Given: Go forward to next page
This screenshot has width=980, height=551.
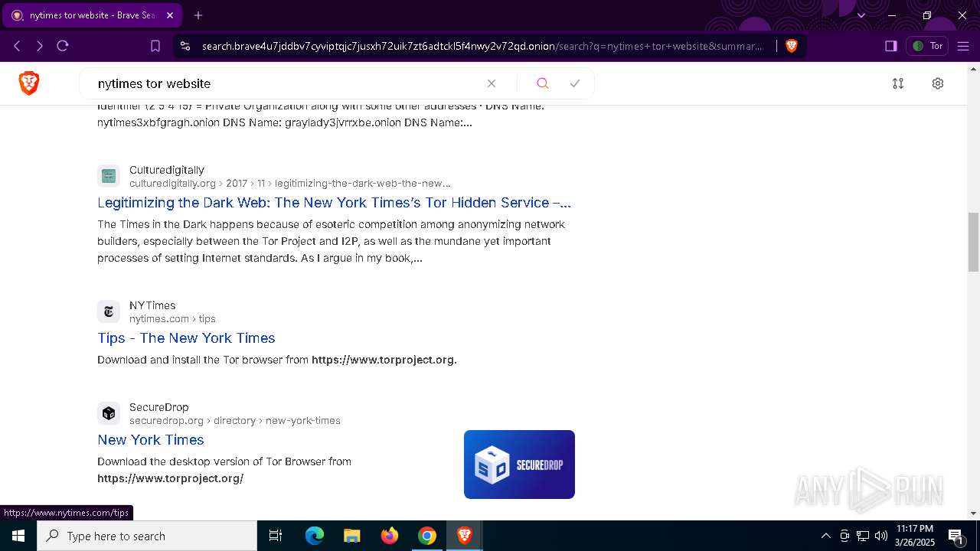Looking at the screenshot, I should click(x=40, y=46).
